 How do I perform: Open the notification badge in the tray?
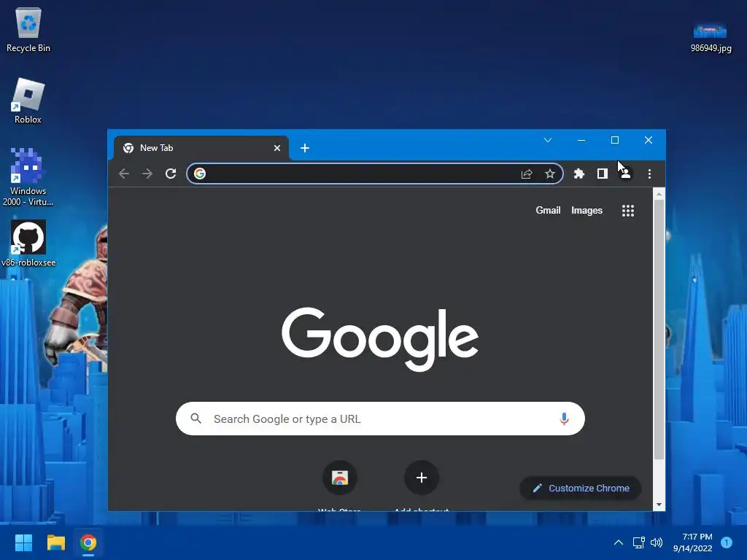click(x=727, y=542)
